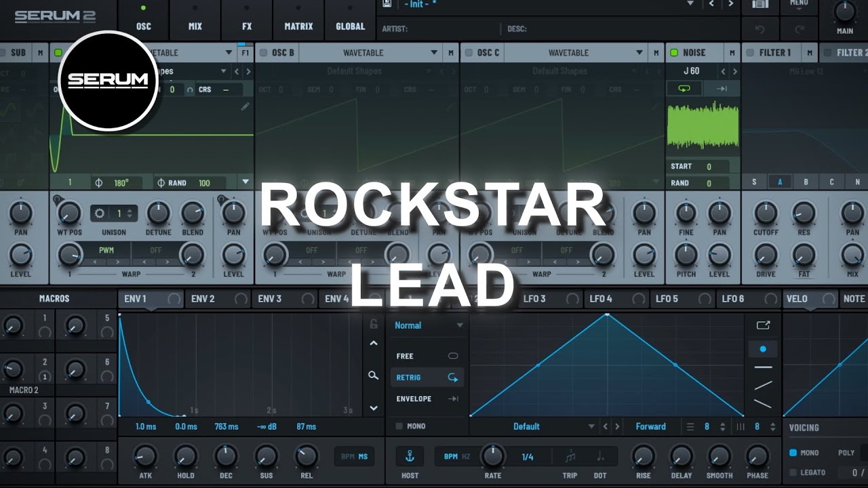
Task: Click the OSC A F1 routing button
Action: click(x=245, y=53)
